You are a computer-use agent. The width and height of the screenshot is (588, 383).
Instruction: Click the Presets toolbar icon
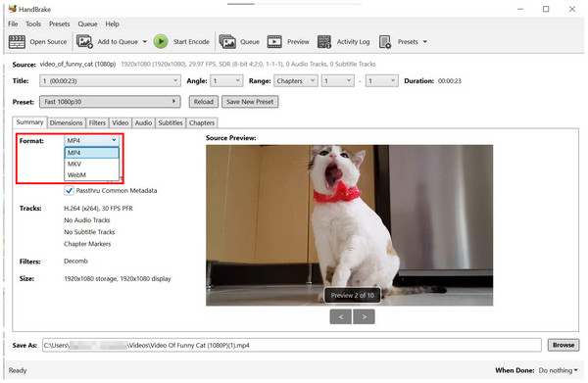pos(385,41)
